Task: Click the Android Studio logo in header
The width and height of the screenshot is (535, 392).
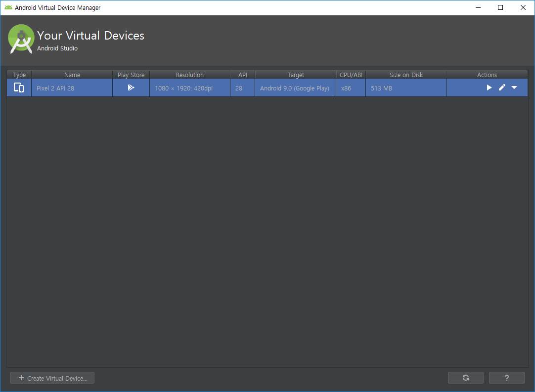Action: (21, 39)
